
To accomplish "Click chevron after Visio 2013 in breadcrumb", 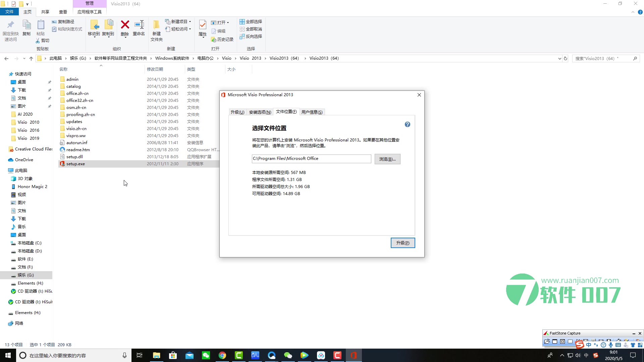I will pos(265,58).
